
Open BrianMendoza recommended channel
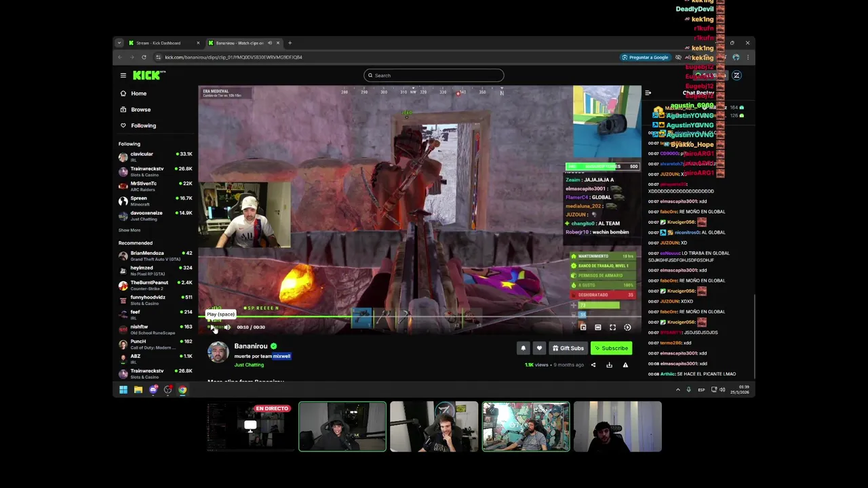click(155, 256)
